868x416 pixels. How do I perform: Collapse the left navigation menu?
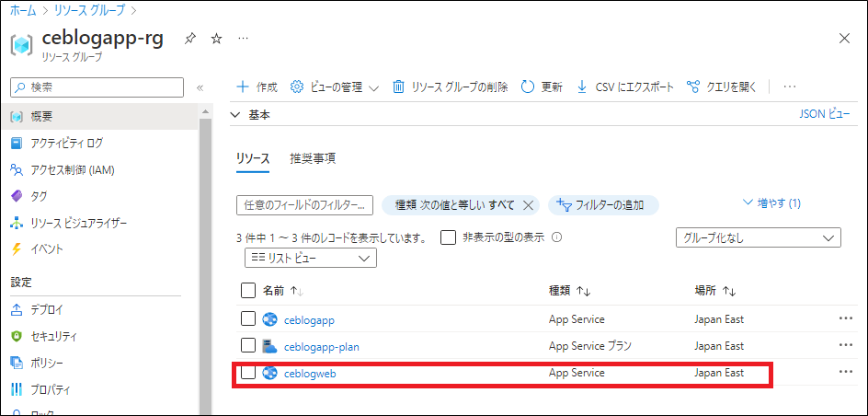coord(200,87)
